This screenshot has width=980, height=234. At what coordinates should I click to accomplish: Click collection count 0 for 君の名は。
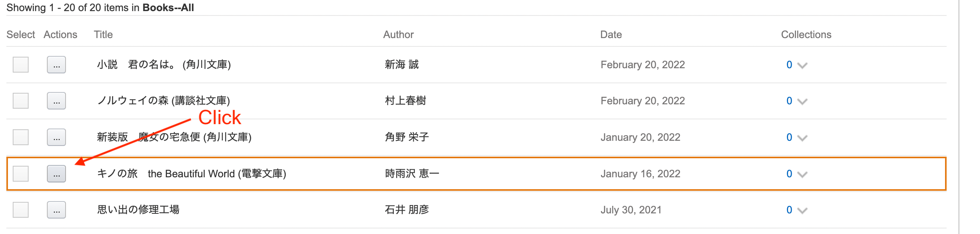point(789,65)
